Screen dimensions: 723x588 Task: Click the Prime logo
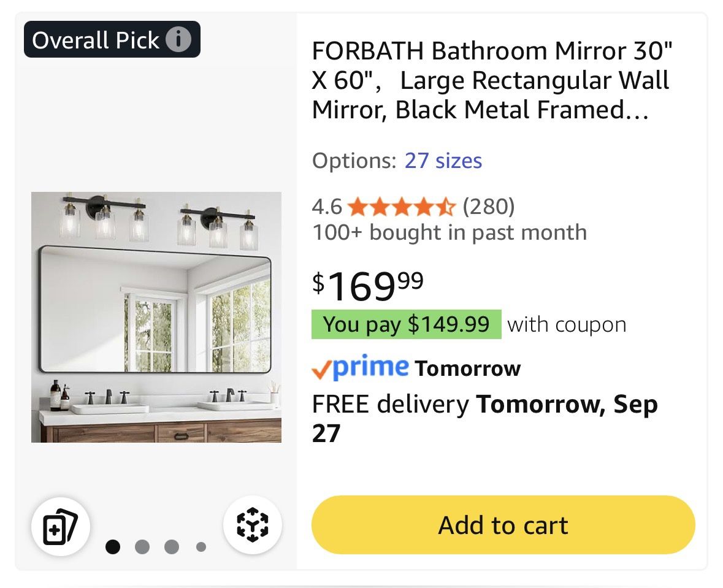(x=360, y=367)
